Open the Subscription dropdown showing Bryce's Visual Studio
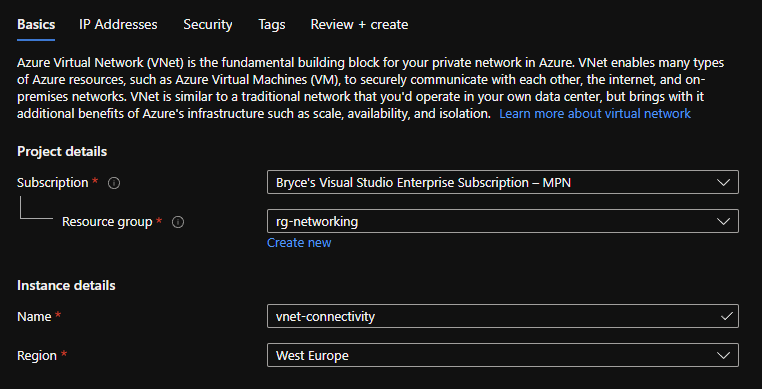This screenshot has height=389, width=762. point(502,182)
